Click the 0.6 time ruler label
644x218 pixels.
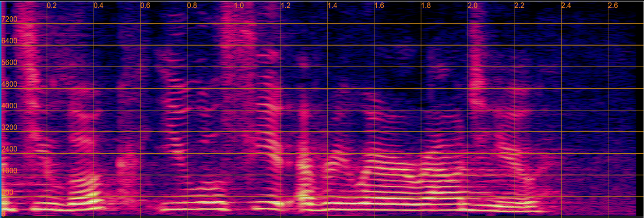[145, 5]
